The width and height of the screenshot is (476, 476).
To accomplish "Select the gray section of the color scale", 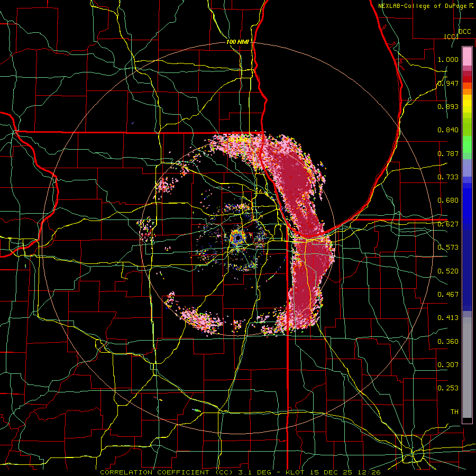I will click(x=467, y=368).
